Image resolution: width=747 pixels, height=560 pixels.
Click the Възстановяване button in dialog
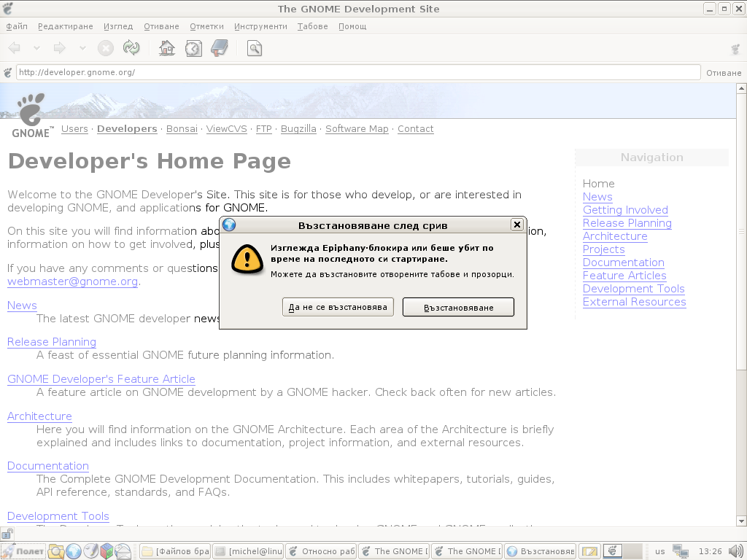point(458,307)
